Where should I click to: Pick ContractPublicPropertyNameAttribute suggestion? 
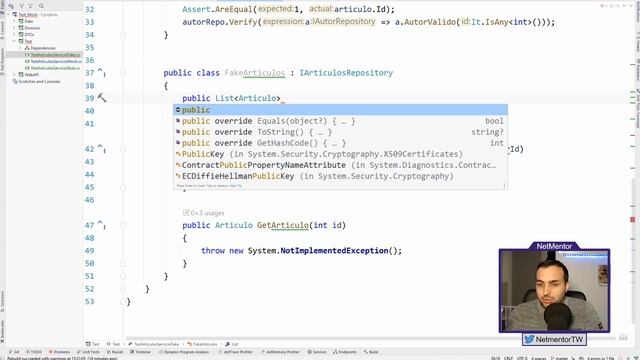coord(340,165)
